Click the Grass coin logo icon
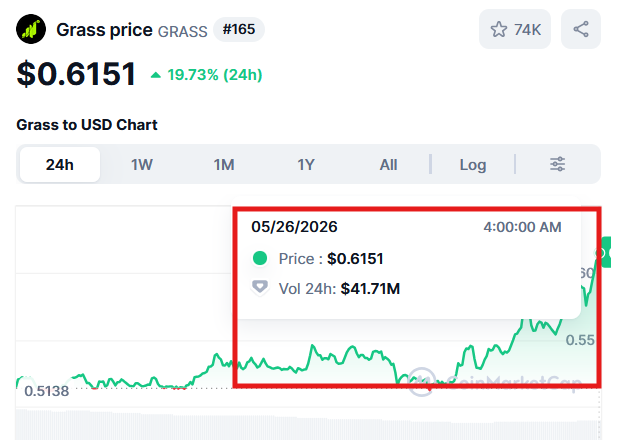617x440 pixels. 31,29
